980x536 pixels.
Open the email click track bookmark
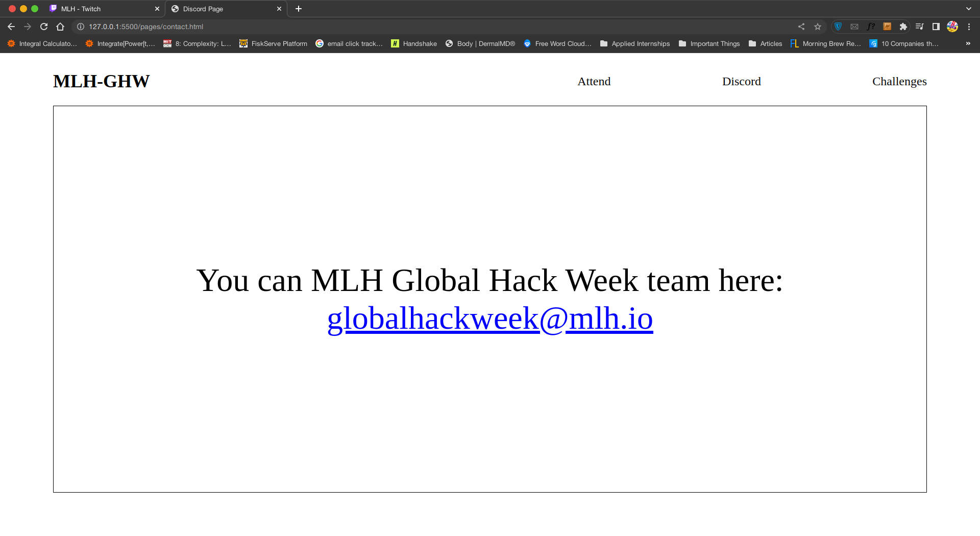[349, 43]
